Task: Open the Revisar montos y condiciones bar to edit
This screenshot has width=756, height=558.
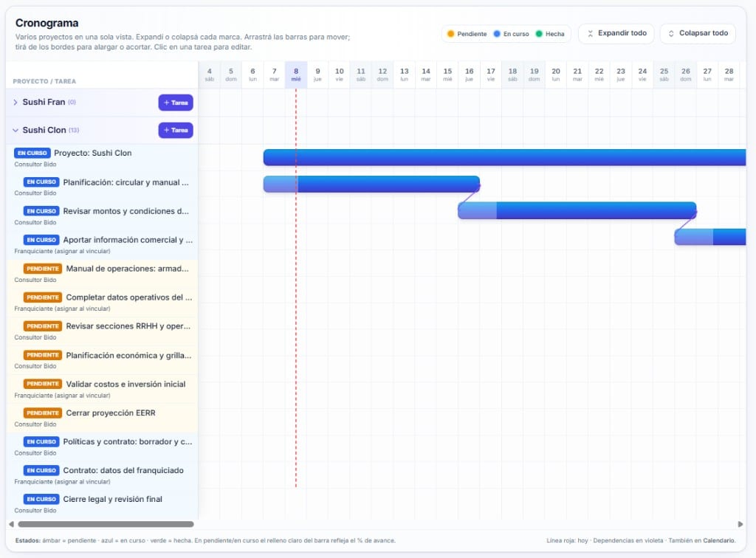Action: (x=576, y=211)
